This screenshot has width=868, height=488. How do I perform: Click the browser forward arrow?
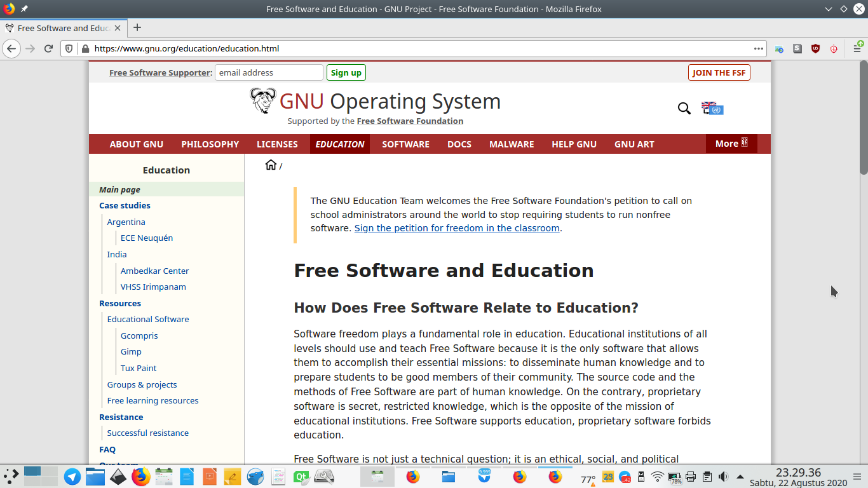coord(30,48)
